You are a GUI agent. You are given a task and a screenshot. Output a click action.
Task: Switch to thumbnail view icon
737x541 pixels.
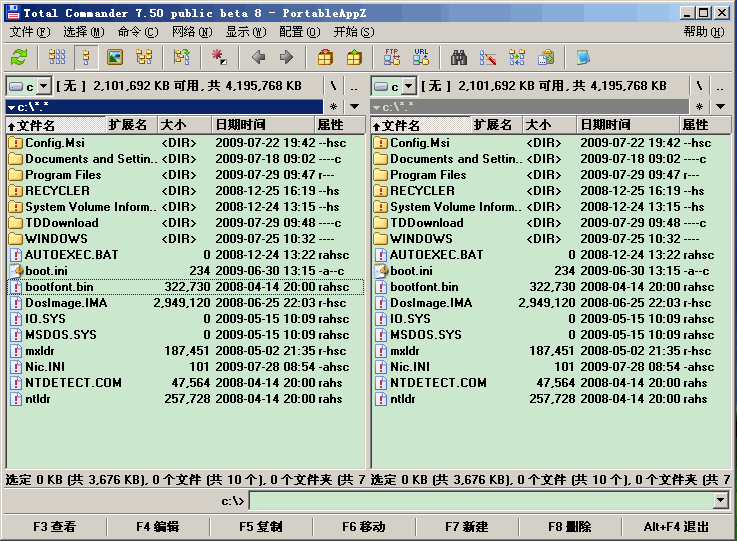point(115,57)
